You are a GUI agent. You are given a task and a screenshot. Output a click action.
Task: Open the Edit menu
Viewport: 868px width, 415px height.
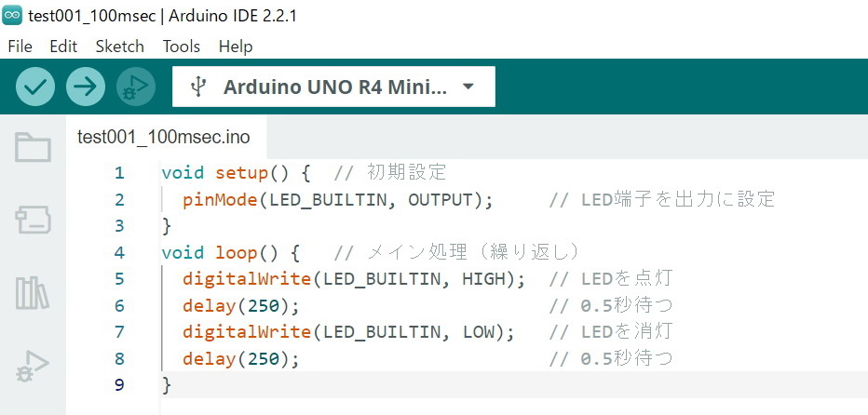click(x=63, y=47)
